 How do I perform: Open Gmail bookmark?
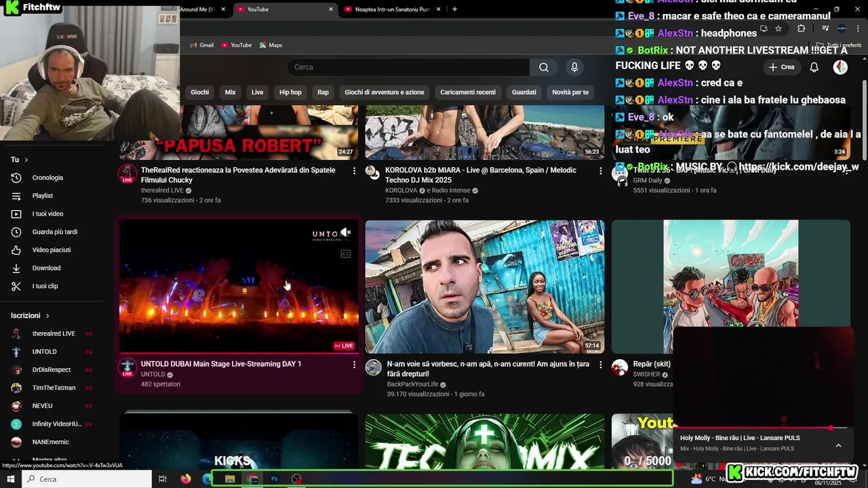201,45
